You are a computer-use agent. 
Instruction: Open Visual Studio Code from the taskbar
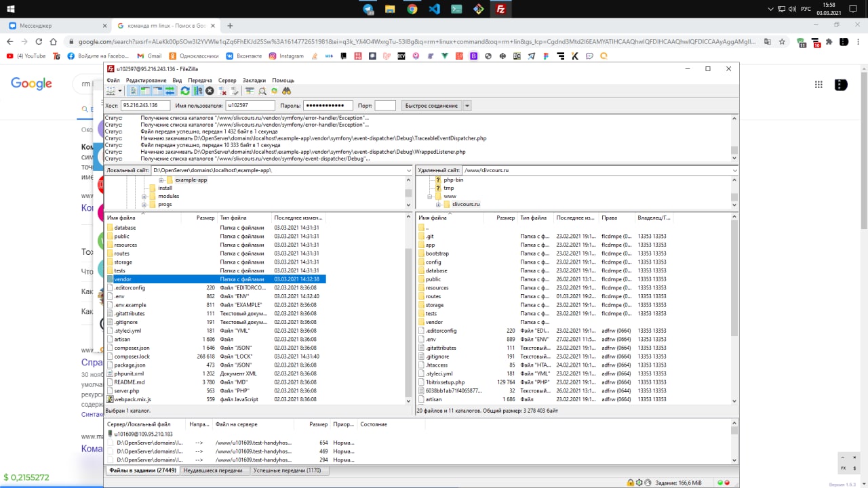[x=435, y=9]
